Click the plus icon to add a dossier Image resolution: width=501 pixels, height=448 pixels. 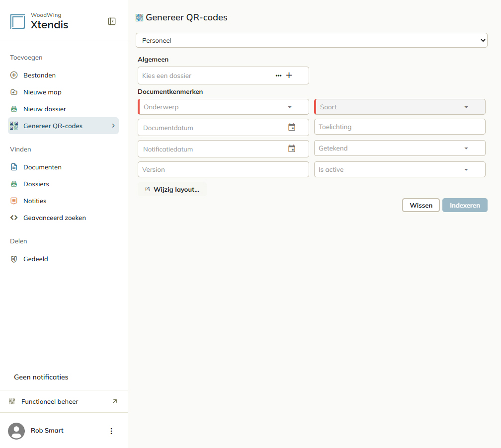tap(289, 75)
